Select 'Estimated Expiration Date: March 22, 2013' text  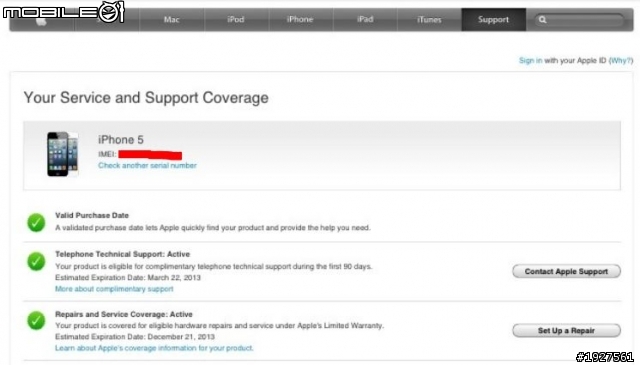(x=128, y=278)
